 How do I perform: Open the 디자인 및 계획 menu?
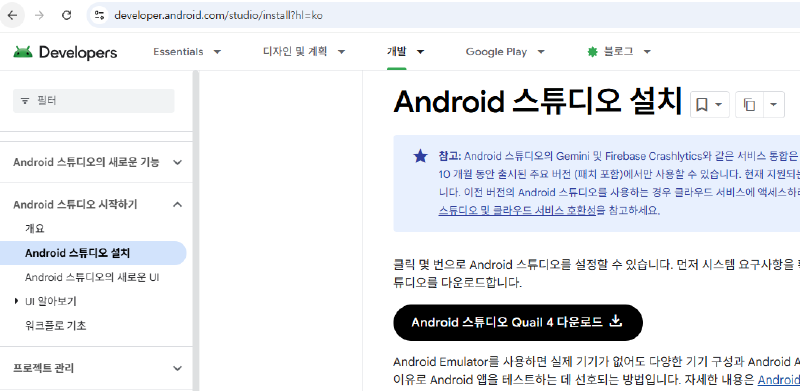point(295,52)
